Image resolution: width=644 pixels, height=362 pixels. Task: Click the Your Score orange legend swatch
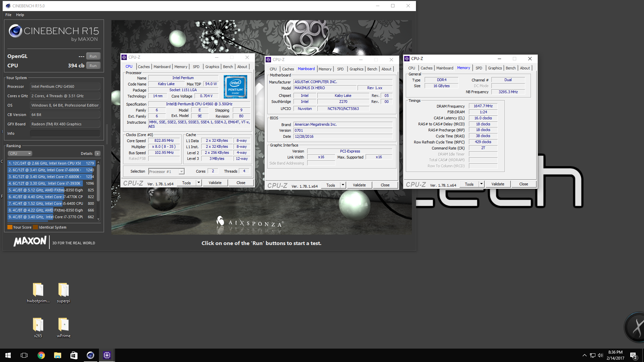point(10,227)
